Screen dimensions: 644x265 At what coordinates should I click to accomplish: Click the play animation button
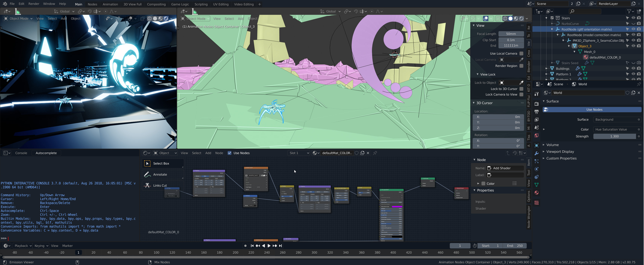coord(269,246)
